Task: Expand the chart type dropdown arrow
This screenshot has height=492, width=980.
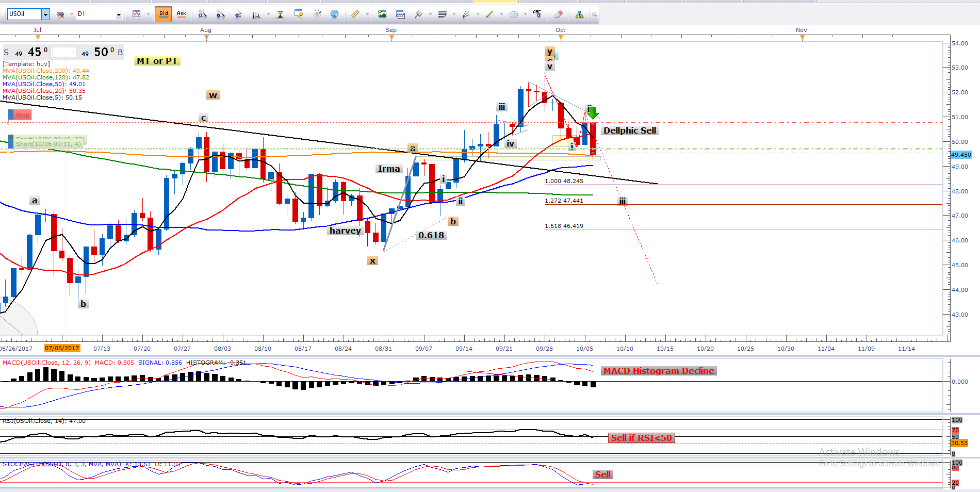Action: [148, 14]
